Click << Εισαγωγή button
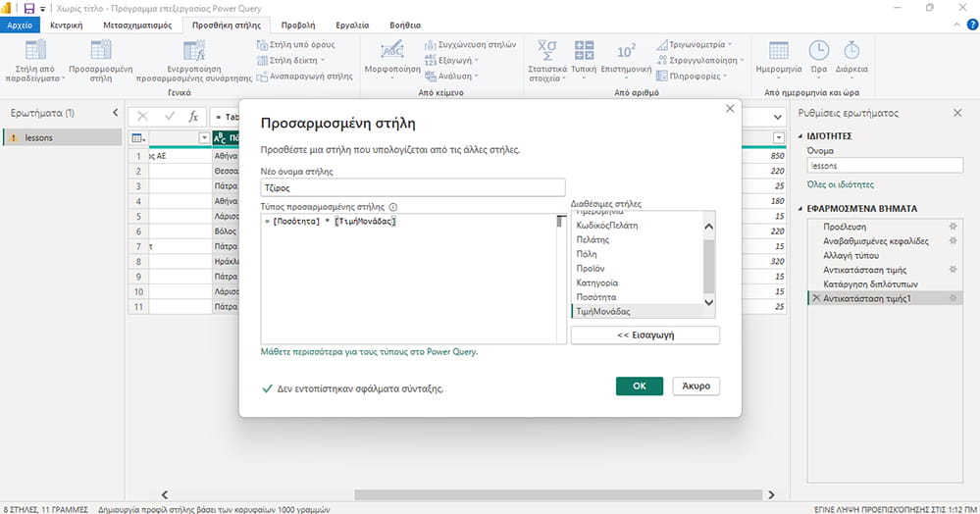This screenshot has height=514, width=980. click(x=645, y=335)
